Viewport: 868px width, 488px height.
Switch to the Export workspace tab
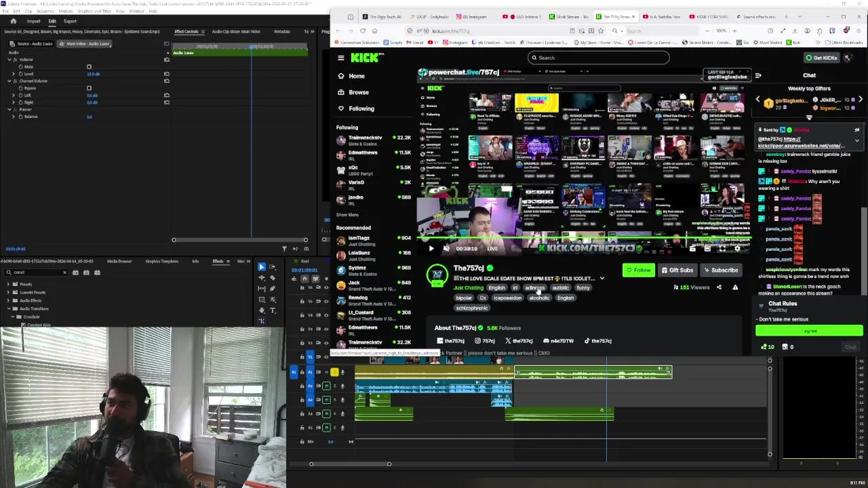[x=70, y=21]
